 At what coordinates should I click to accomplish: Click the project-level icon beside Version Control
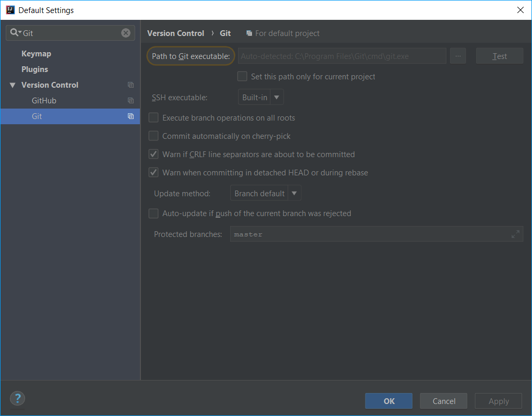[131, 85]
